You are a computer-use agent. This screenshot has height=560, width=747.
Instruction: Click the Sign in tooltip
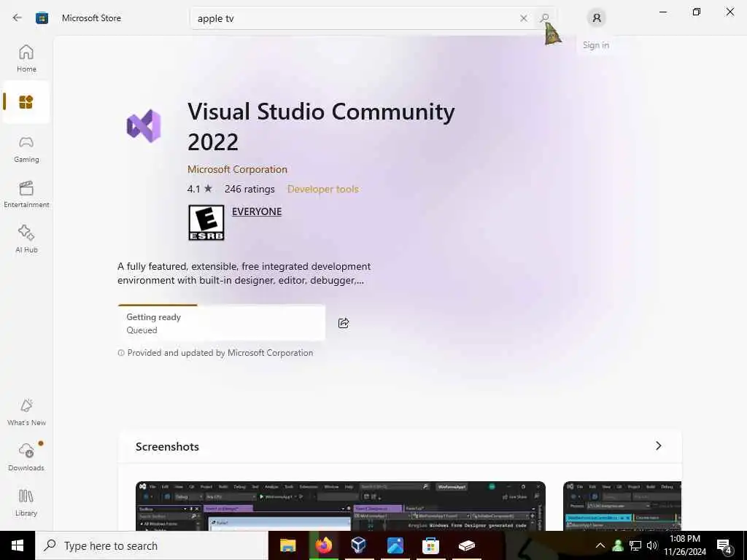click(x=595, y=45)
